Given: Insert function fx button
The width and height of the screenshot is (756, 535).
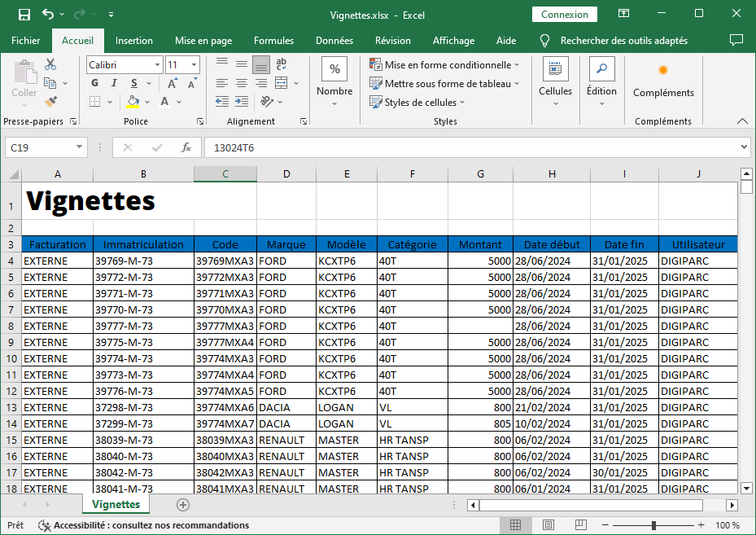Looking at the screenshot, I should pyautogui.click(x=186, y=147).
